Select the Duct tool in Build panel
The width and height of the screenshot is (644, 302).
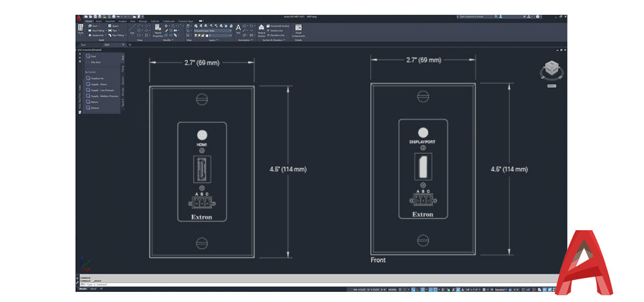tap(94, 26)
